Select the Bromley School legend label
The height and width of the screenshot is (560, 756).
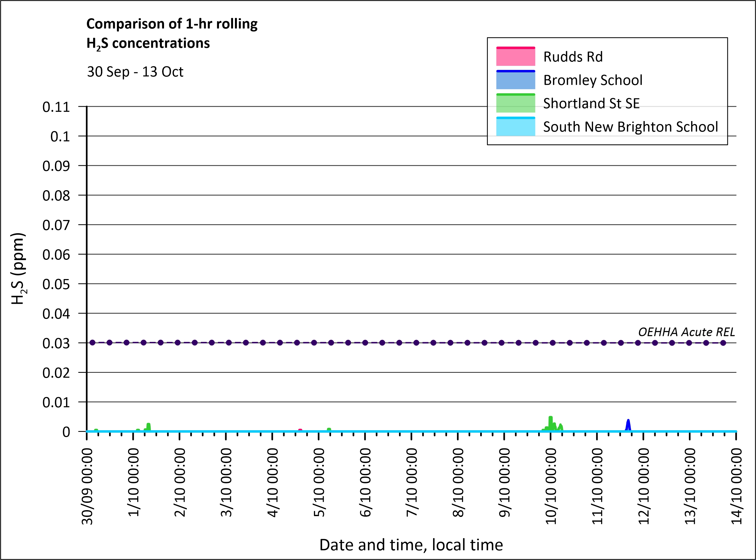(593, 80)
